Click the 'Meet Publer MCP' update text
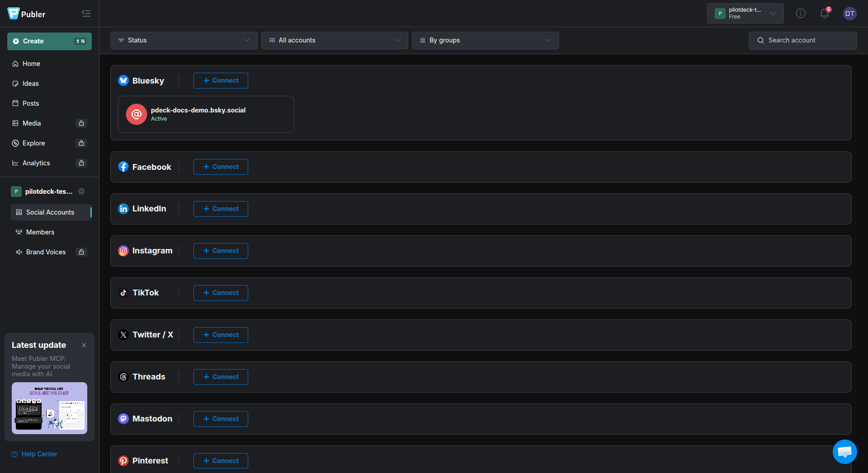Image resolution: width=868 pixels, height=473 pixels. 41,366
